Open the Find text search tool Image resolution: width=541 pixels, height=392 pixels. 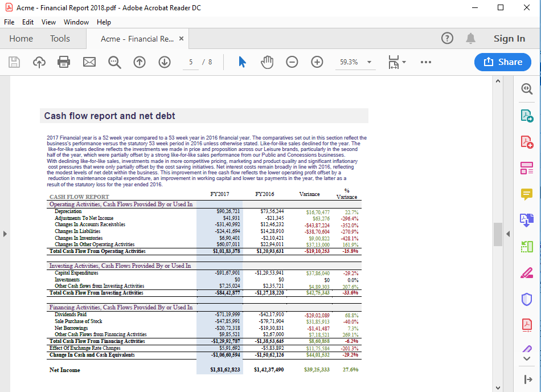114,62
